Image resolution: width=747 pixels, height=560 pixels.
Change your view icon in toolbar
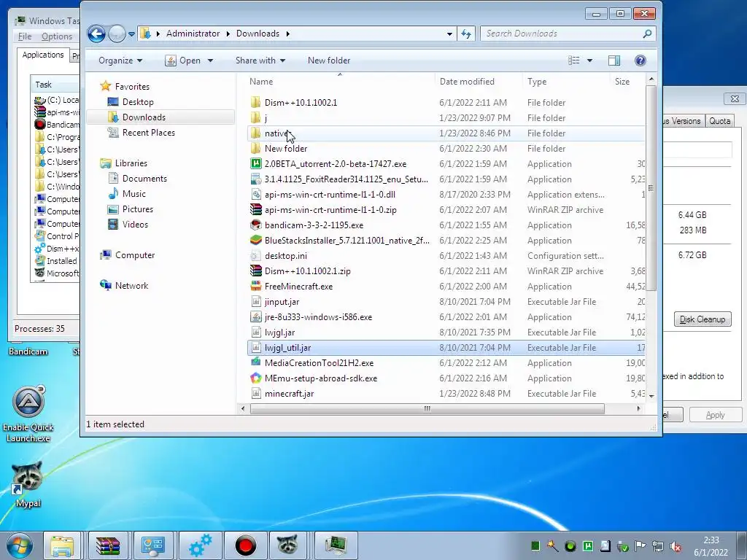(573, 61)
